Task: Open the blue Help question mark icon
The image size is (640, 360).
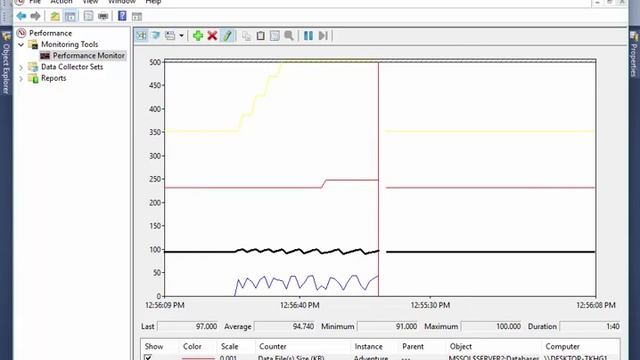Action: (122, 16)
